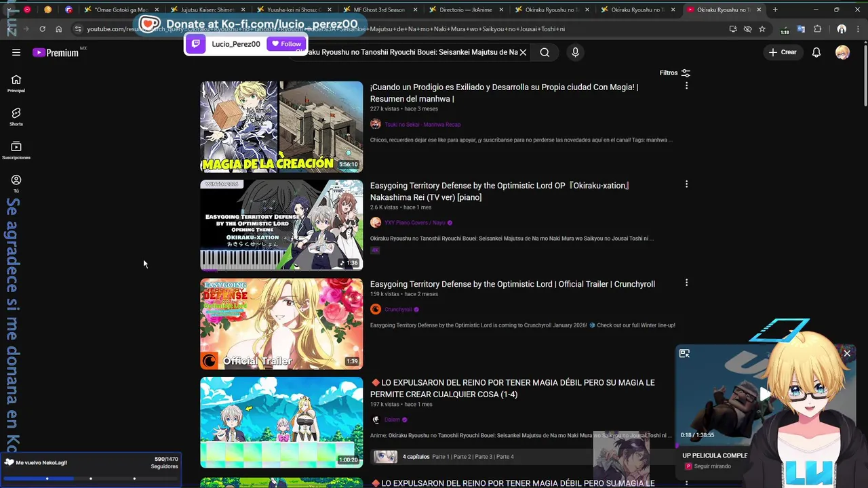Open Tsuki no Sekai channel avatar
The width and height of the screenshot is (868, 488).
[376, 124]
